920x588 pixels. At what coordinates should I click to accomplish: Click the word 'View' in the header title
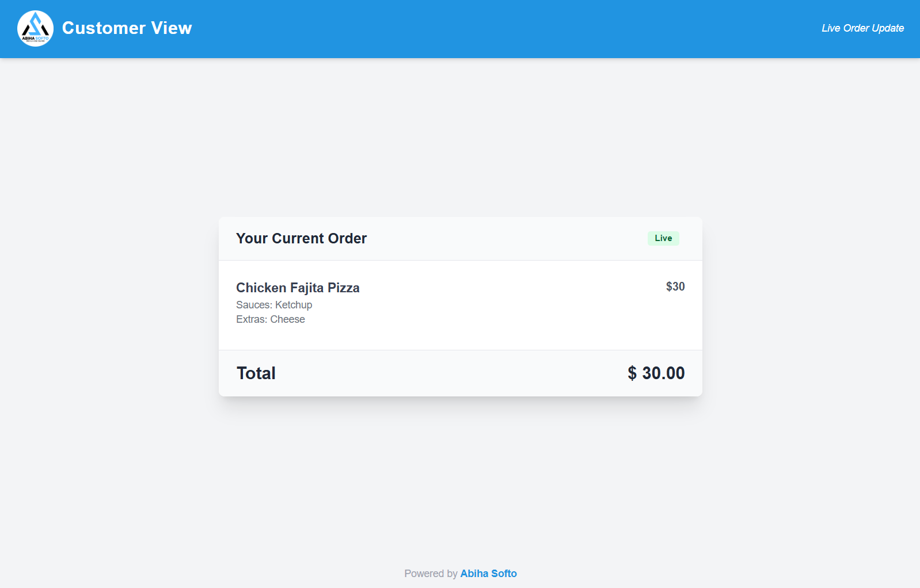(x=172, y=28)
